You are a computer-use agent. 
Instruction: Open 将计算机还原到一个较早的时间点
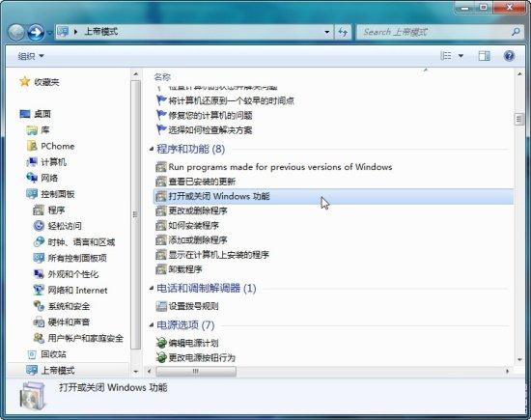click(232, 100)
